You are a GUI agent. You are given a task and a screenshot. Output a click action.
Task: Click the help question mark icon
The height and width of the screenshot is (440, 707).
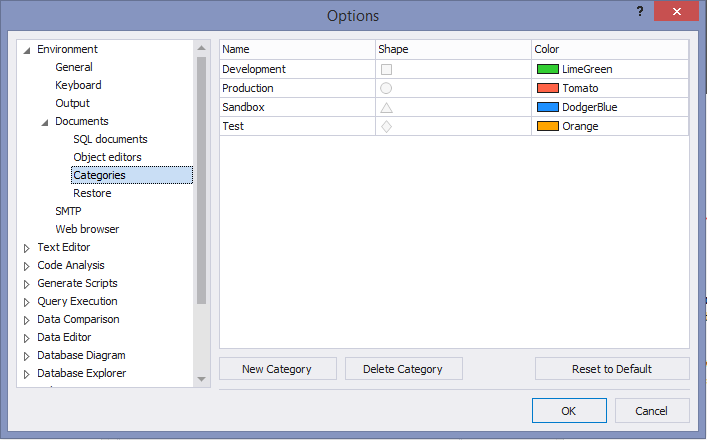click(637, 10)
